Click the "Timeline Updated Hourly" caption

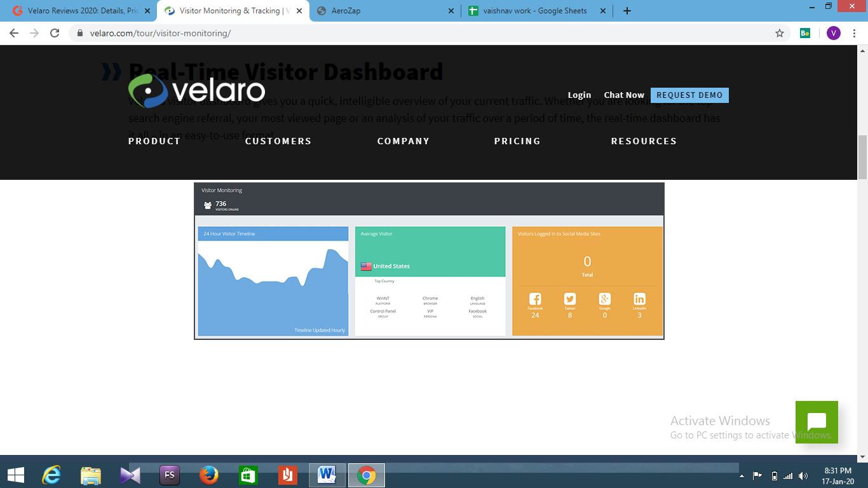(x=320, y=330)
